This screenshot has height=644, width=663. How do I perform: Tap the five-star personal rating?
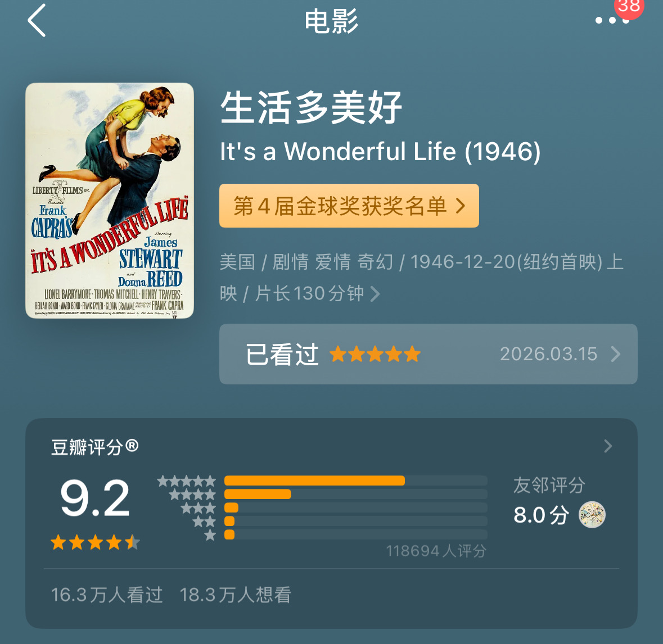click(x=375, y=355)
